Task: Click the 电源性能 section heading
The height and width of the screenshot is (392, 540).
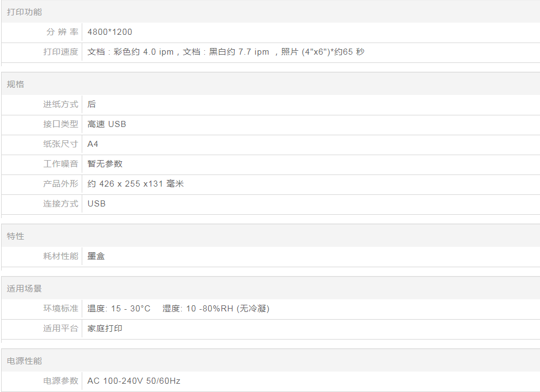Action: pos(24,361)
